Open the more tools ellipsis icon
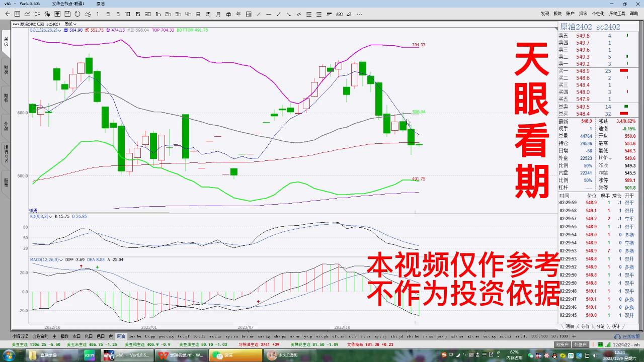This screenshot has height=362, width=644. (x=359, y=14)
